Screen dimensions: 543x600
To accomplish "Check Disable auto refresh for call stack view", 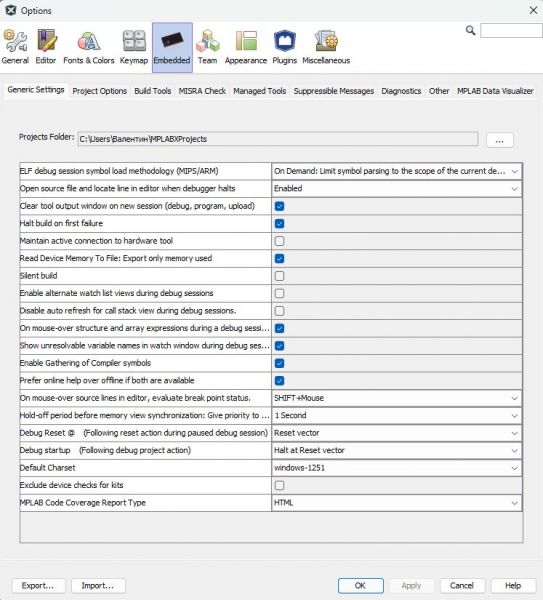I will click(x=279, y=311).
